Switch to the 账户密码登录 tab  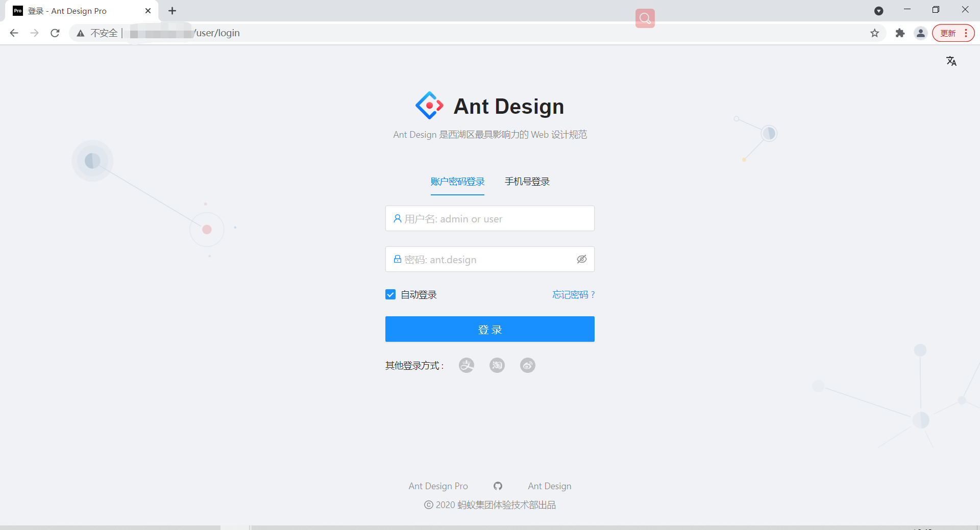click(x=457, y=182)
